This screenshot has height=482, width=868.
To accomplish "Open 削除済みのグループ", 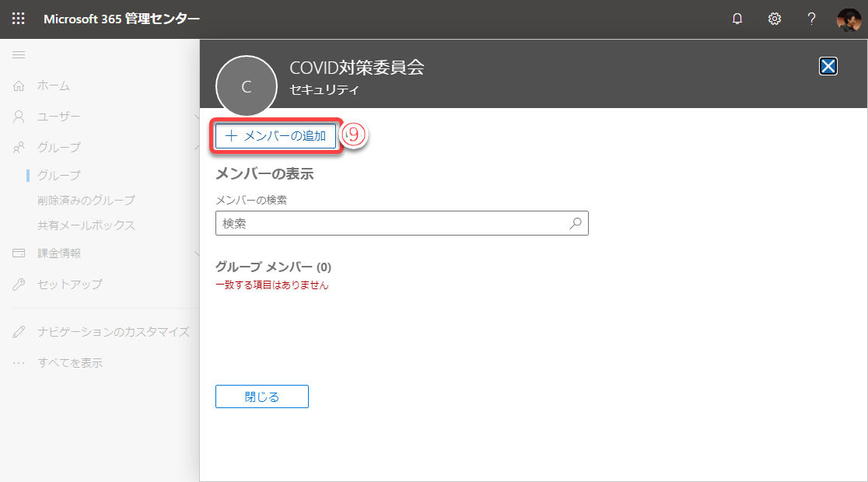I will pos(86,201).
